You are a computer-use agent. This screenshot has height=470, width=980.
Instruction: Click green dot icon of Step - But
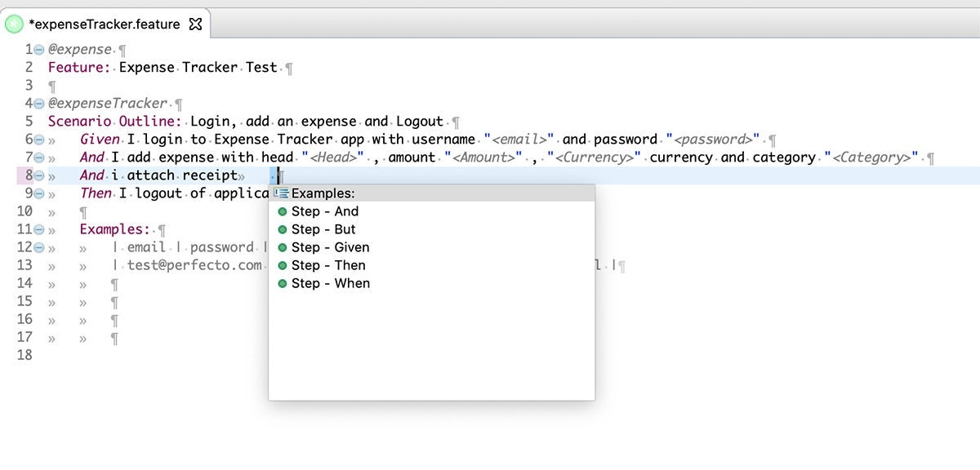click(282, 229)
